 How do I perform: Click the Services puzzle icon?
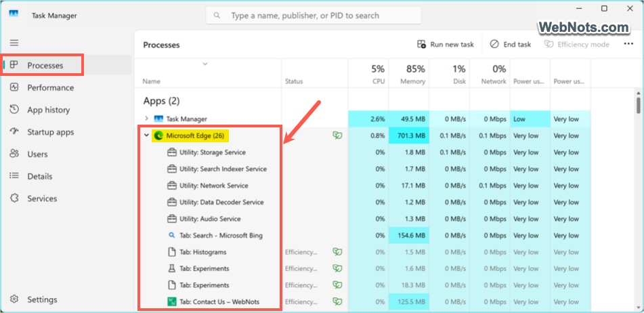point(14,199)
